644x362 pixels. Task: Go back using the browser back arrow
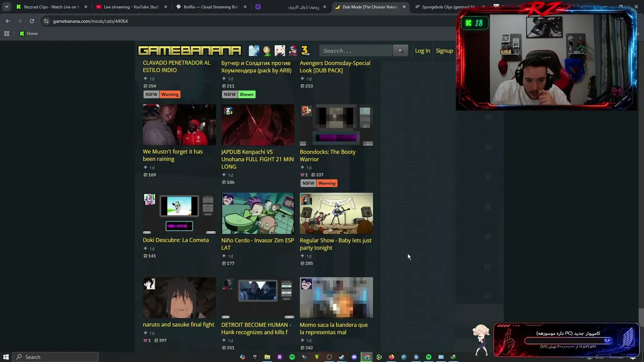pyautogui.click(x=8, y=21)
